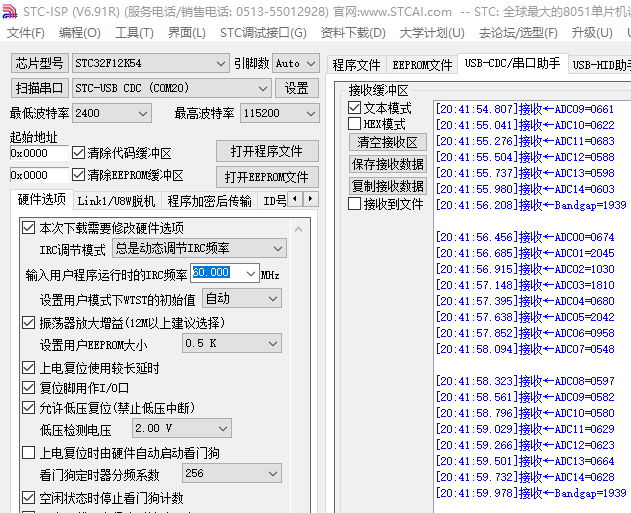
Task: Open the 最高波特率 115200 dropdown
Action: pyautogui.click(x=280, y=113)
